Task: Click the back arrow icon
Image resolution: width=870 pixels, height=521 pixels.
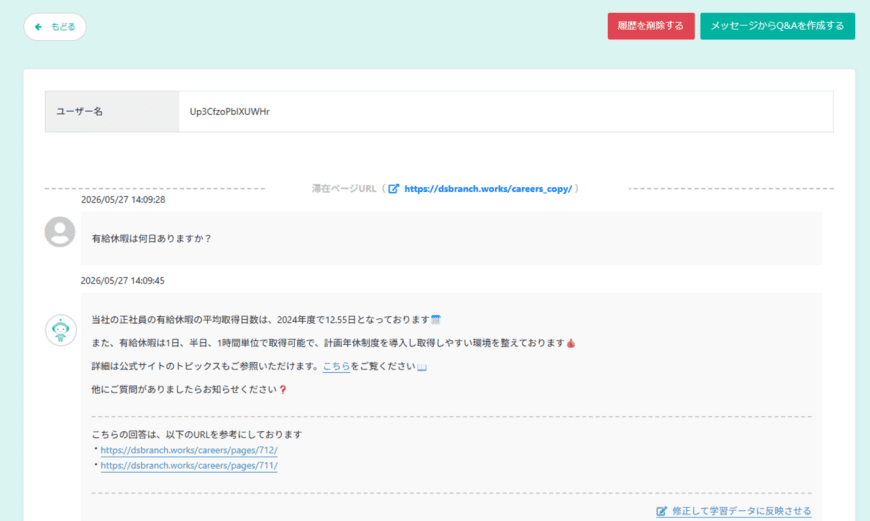Action: (x=38, y=27)
